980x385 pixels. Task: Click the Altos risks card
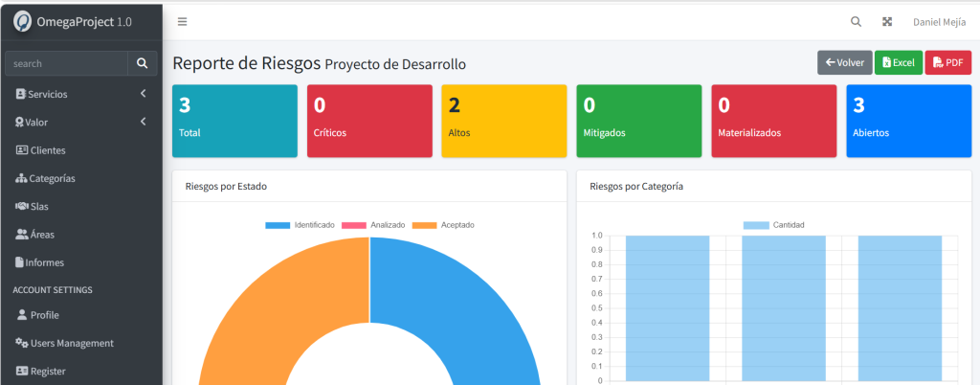pyautogui.click(x=504, y=122)
